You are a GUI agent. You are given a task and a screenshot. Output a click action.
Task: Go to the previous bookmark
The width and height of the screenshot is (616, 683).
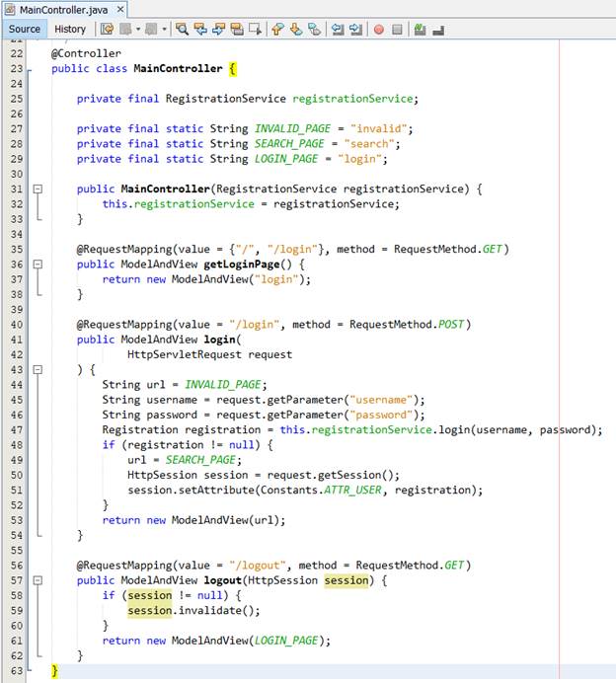[277, 30]
